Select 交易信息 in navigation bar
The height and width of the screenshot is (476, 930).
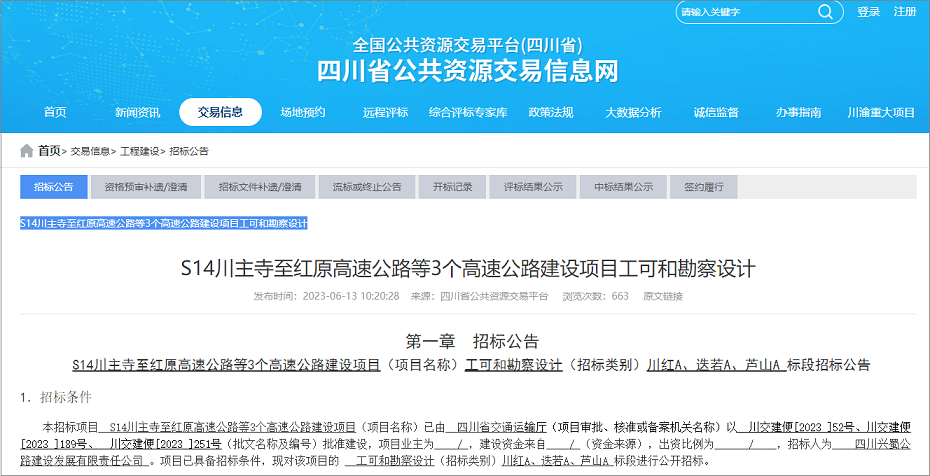tap(220, 112)
